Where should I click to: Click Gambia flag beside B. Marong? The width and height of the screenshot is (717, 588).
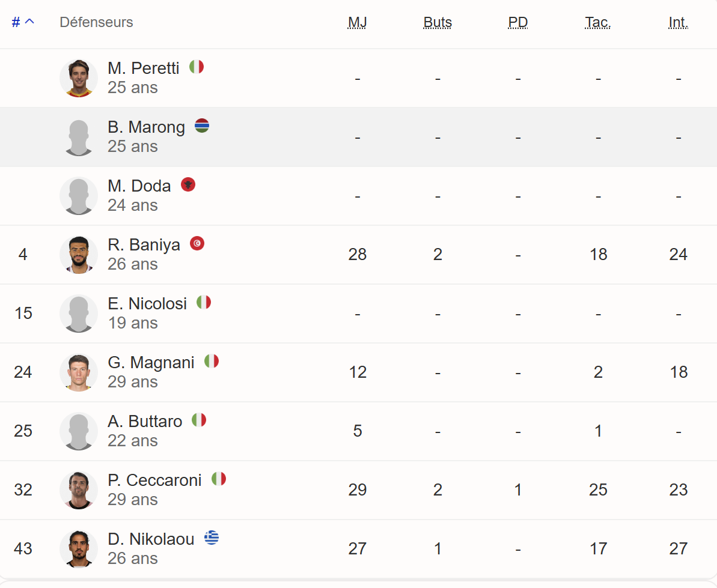202,126
